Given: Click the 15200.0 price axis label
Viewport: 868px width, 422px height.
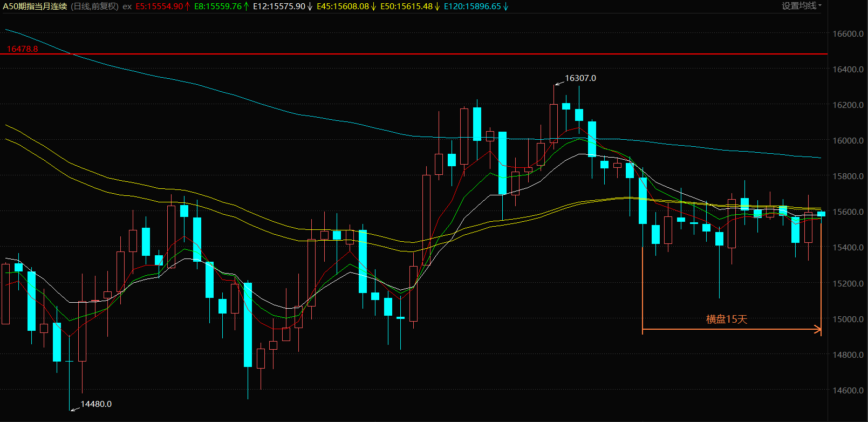Looking at the screenshot, I should 848,283.
